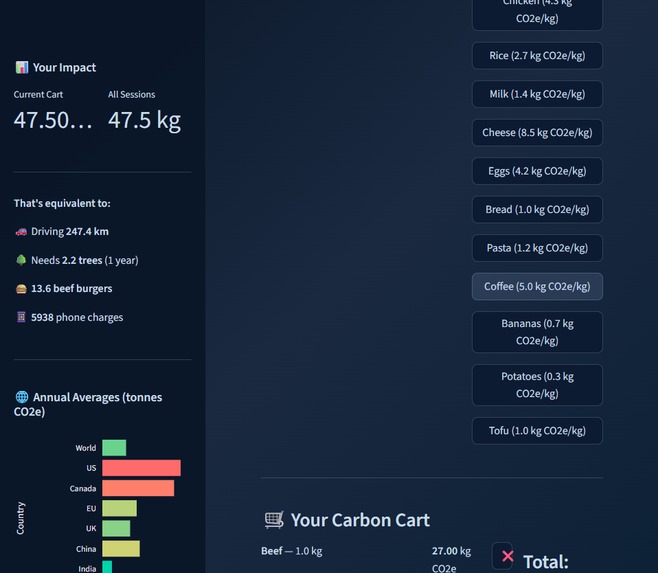Click the 'All Sessions' metric label
The width and height of the screenshot is (658, 573).
click(132, 94)
